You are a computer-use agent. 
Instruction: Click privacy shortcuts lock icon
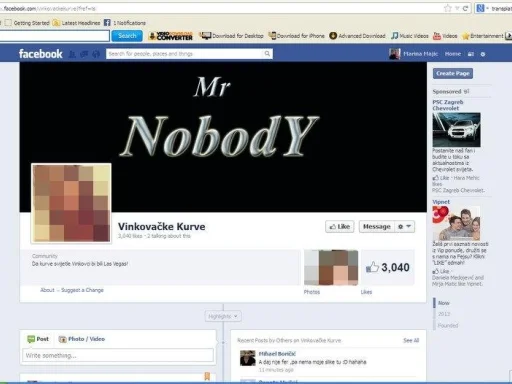[471, 54]
